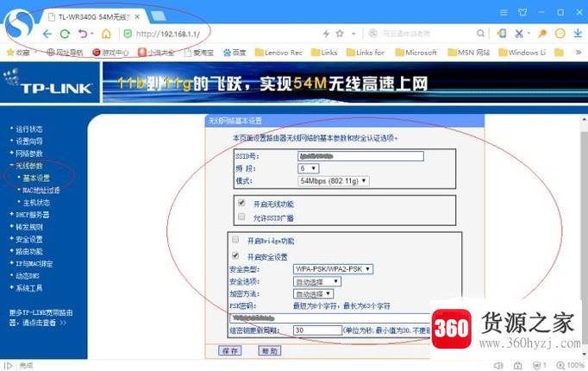The width and height of the screenshot is (588, 371).
Task: Open the 安全选项 dropdown
Action: [x=317, y=281]
